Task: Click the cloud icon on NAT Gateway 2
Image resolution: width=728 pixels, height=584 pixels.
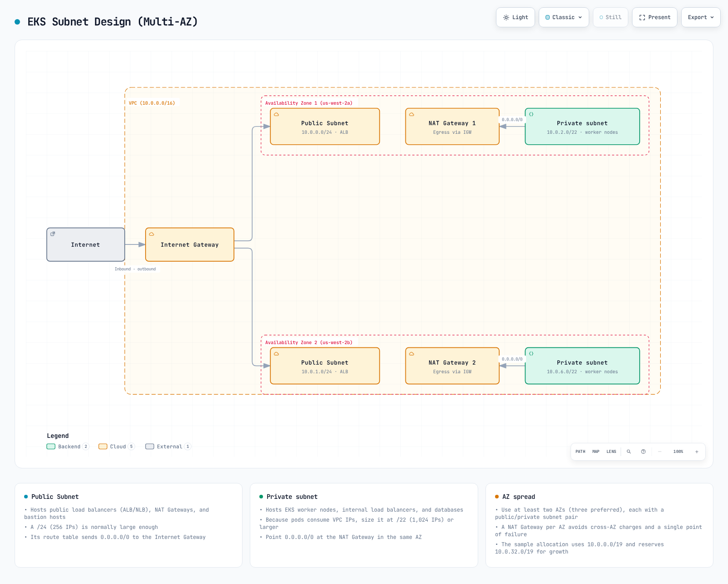Action: (x=411, y=354)
